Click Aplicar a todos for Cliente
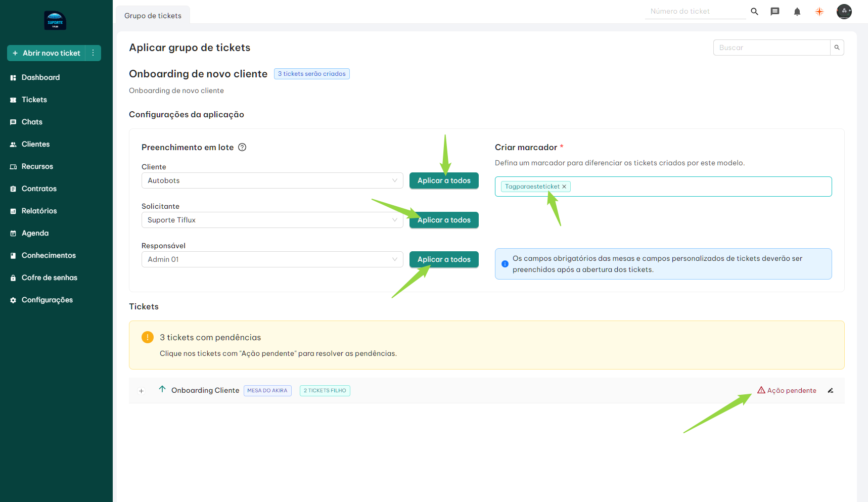Viewport: 868px width, 502px height. coord(443,180)
